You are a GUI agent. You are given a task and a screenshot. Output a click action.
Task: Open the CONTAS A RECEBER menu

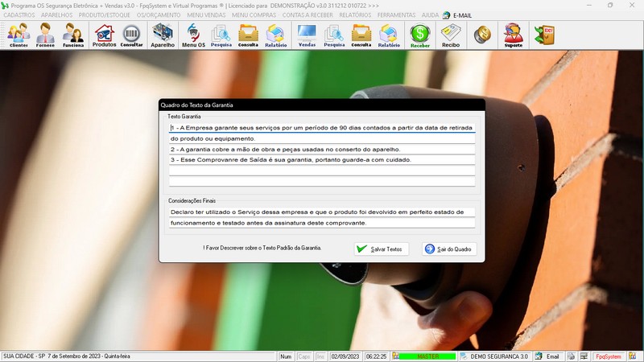pyautogui.click(x=308, y=15)
